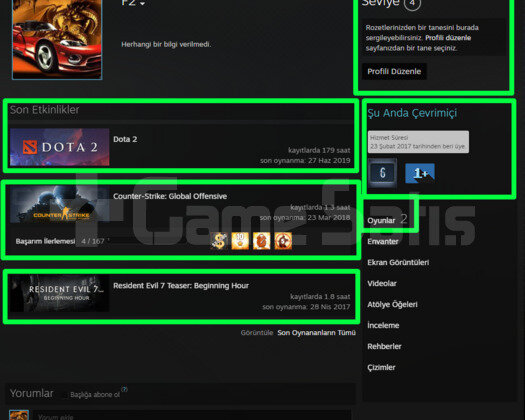This screenshot has height=420, width=525.
Task: Open the blue 1+ badge icon
Action: point(420,173)
